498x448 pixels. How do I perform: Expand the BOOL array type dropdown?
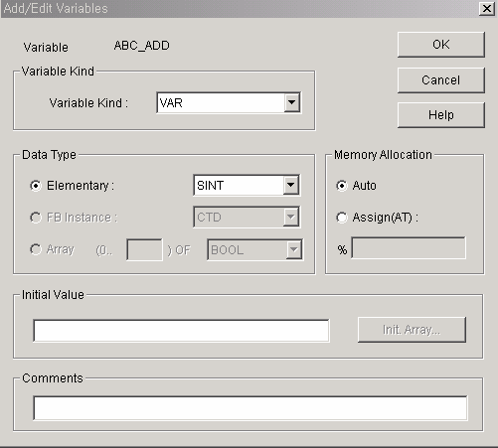pyautogui.click(x=294, y=249)
